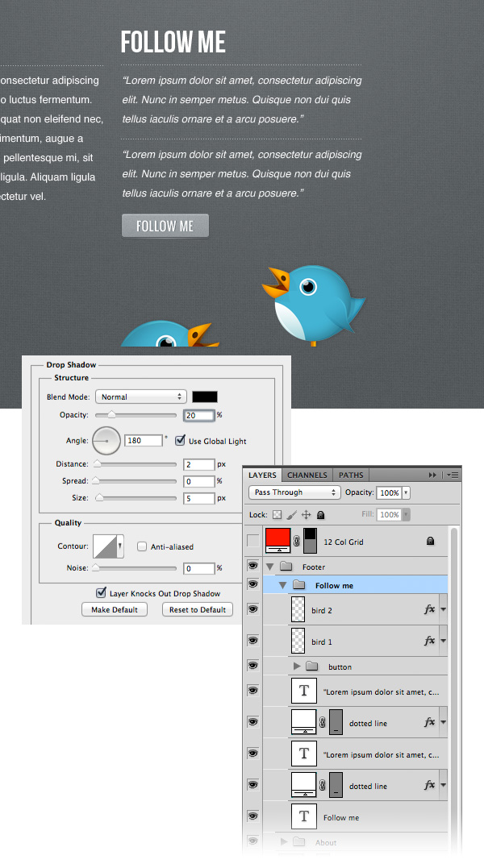Open the Layers panel options menu icon
The height and width of the screenshot is (868, 484).
click(453, 475)
